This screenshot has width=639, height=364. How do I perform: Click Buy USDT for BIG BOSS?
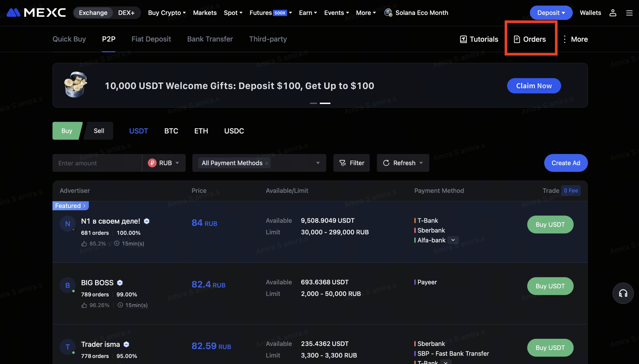pos(550,286)
